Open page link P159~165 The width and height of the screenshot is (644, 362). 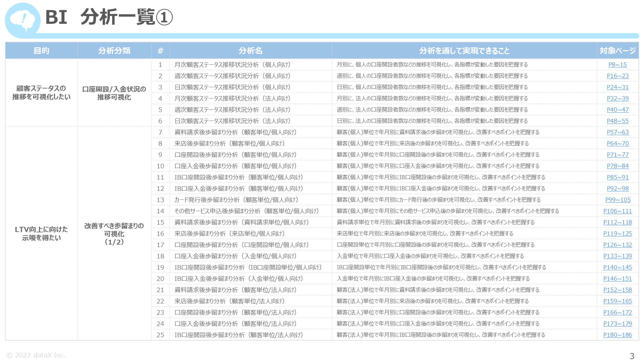click(x=618, y=301)
